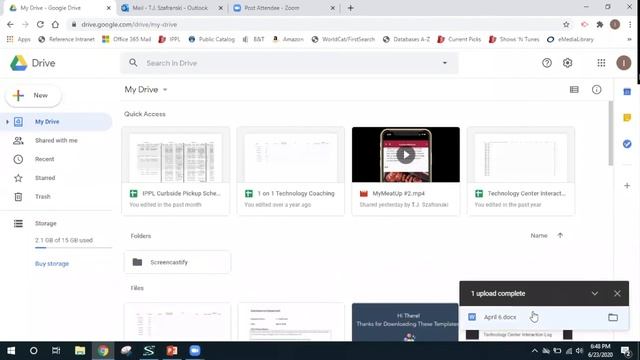This screenshot has height=360, width=640.
Task: Open the Help question mark icon
Action: tap(547, 63)
